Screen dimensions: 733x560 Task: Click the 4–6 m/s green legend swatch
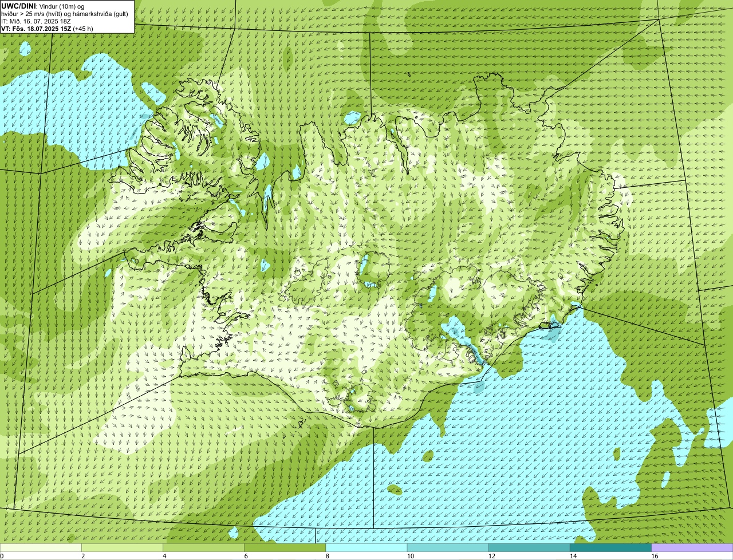point(203,548)
